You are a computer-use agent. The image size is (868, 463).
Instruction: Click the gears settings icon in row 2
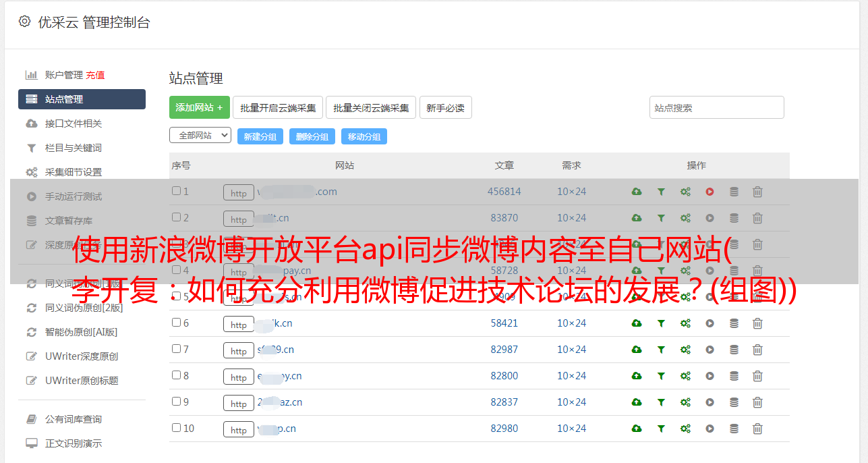tap(685, 218)
